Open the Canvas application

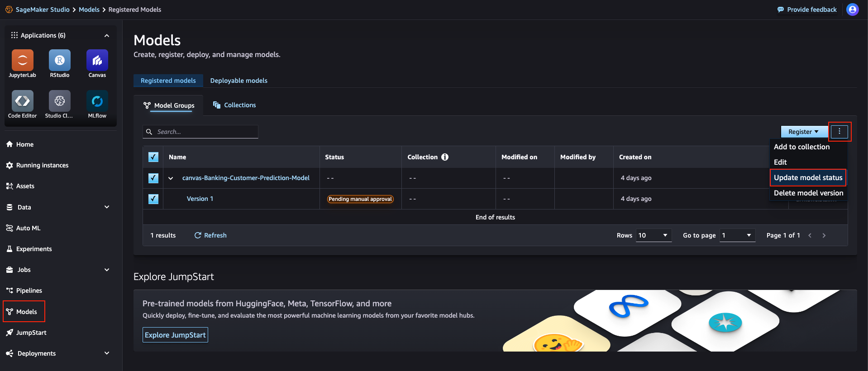[x=97, y=61]
